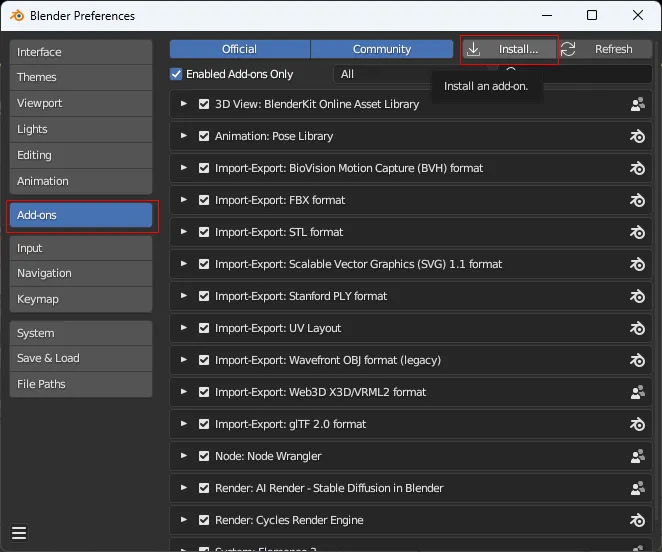Switch to the Keymap preferences section
The height and width of the screenshot is (552, 662).
pyautogui.click(x=81, y=299)
